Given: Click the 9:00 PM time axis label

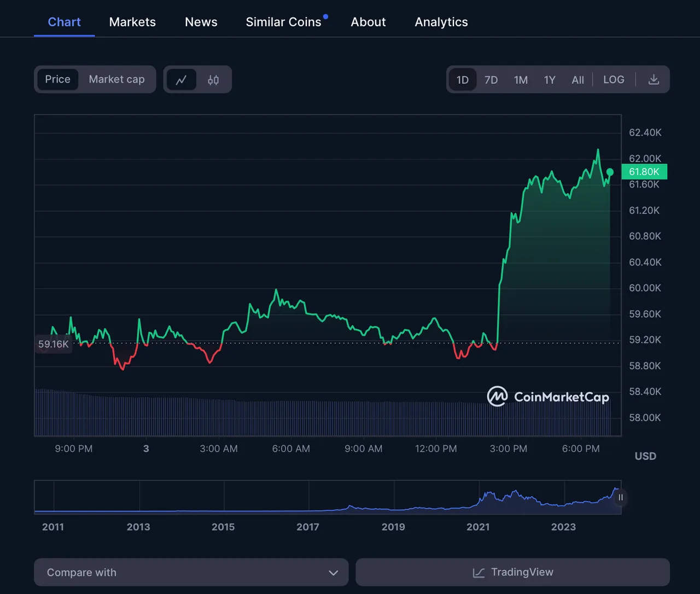Looking at the screenshot, I should click(74, 449).
